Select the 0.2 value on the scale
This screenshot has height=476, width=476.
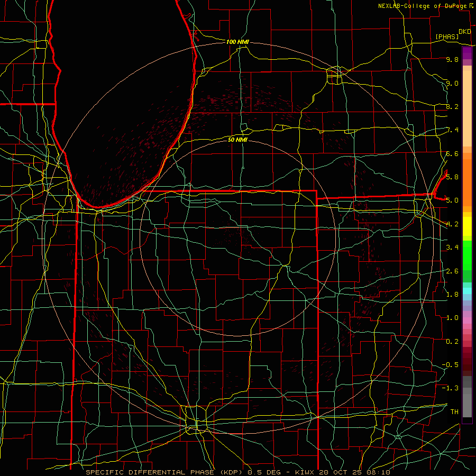point(452,341)
